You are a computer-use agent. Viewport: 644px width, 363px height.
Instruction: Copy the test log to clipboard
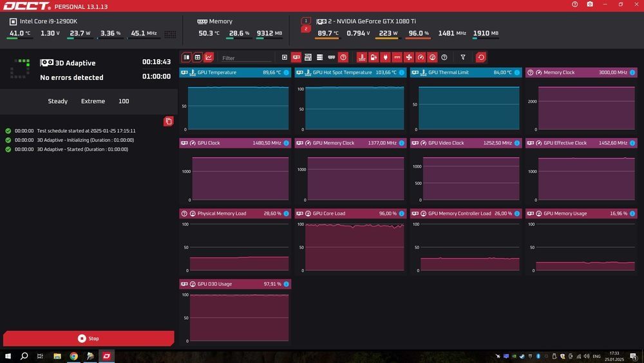coord(168,121)
